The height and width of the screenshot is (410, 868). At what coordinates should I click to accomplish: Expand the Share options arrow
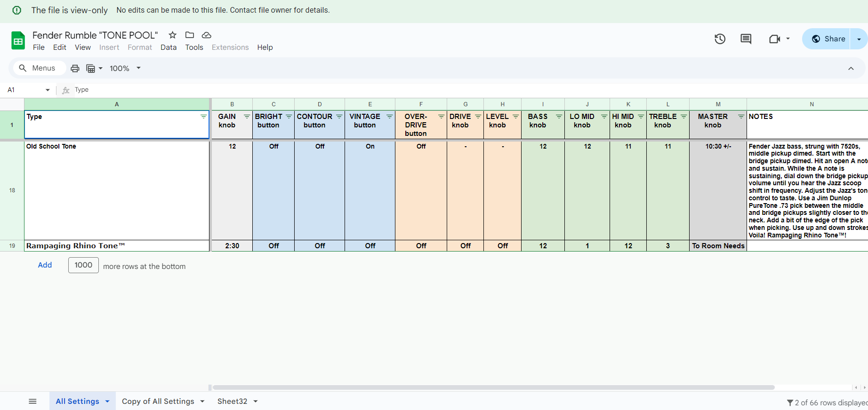(859, 39)
